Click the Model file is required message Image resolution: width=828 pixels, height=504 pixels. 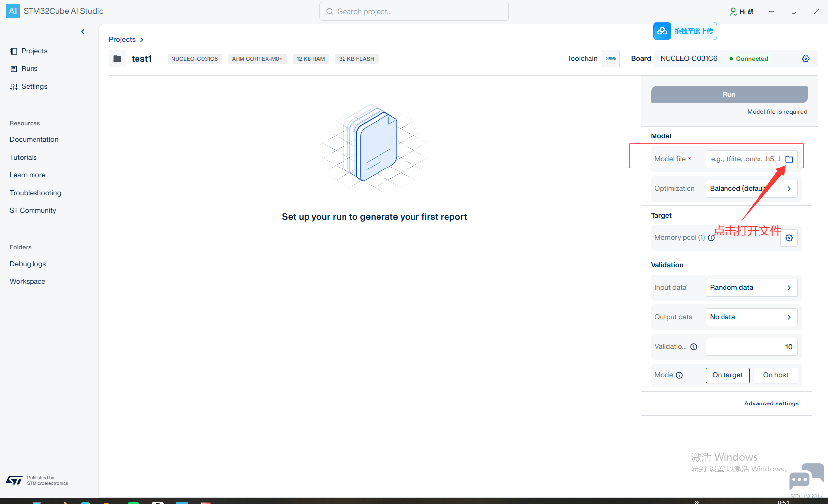[x=777, y=112]
